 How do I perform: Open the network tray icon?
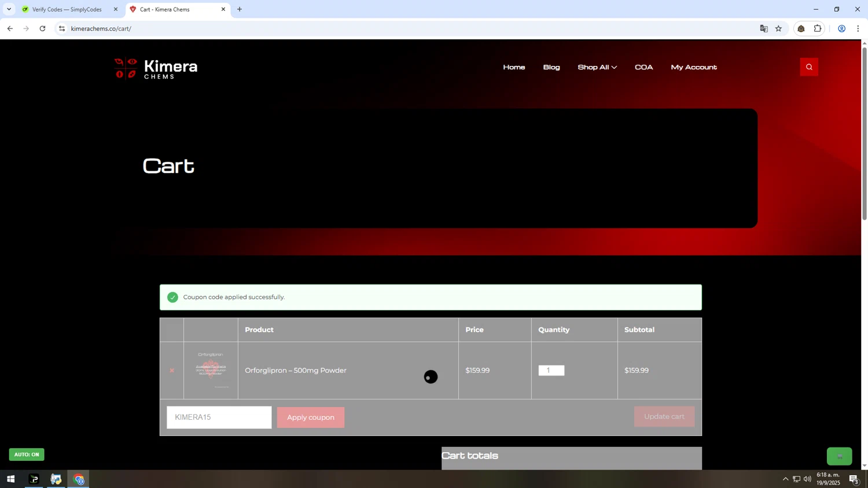796,479
